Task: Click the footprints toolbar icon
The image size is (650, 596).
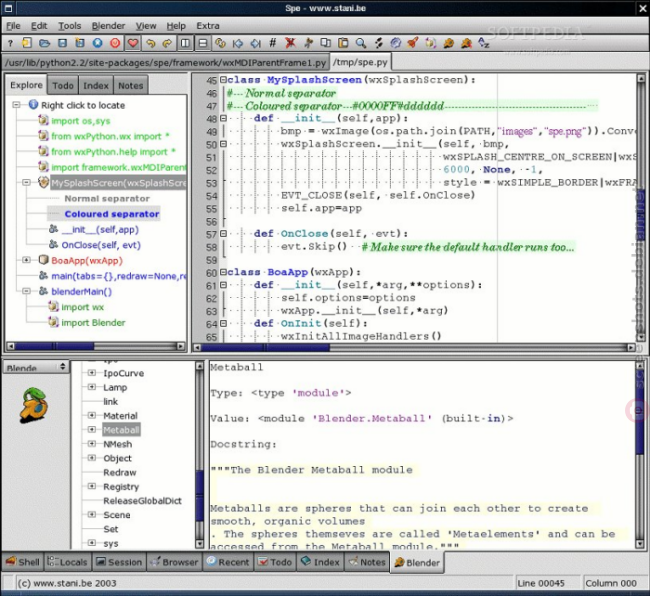Action: 378,43
